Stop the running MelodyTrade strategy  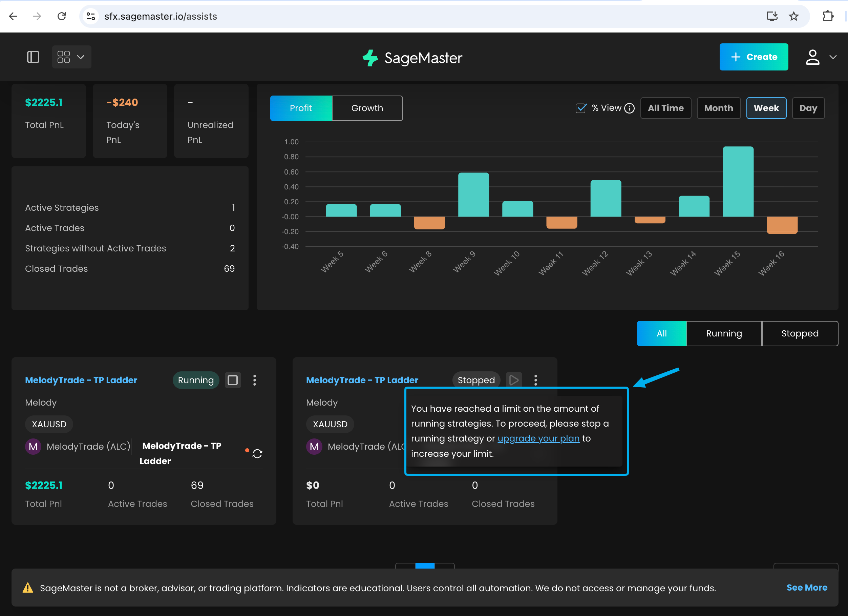233,380
